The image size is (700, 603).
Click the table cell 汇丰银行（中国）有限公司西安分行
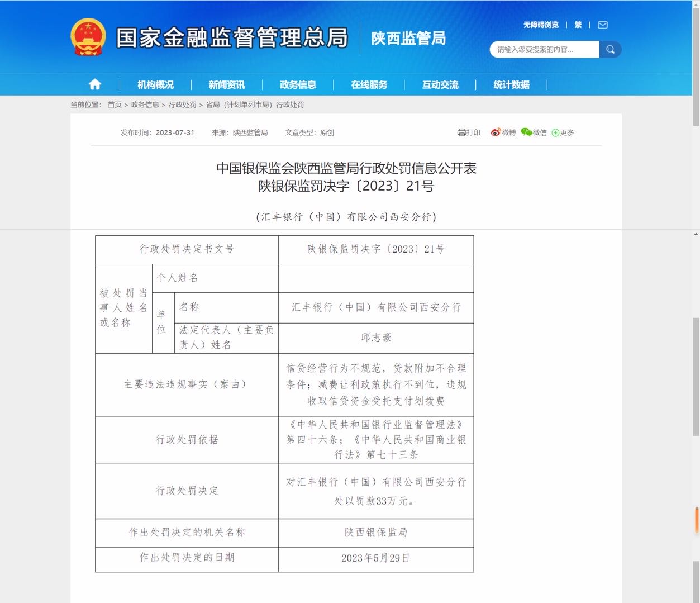tap(376, 307)
